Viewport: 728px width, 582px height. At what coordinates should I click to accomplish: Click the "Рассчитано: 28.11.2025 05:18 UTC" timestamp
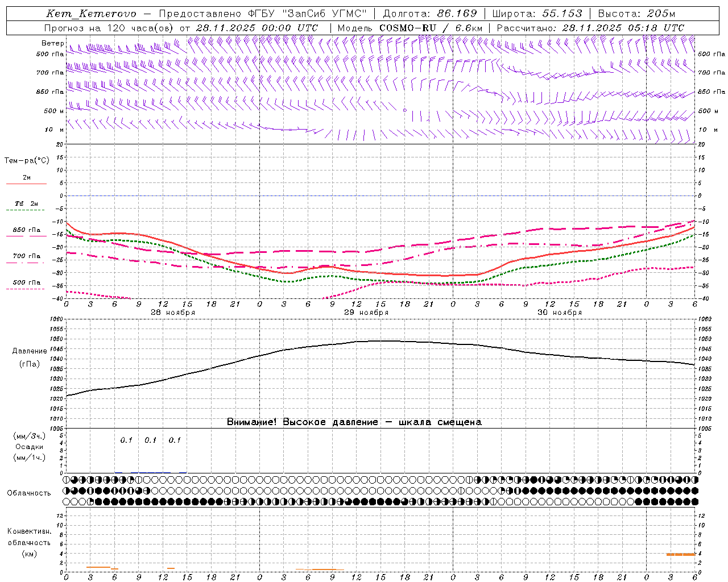590,28
